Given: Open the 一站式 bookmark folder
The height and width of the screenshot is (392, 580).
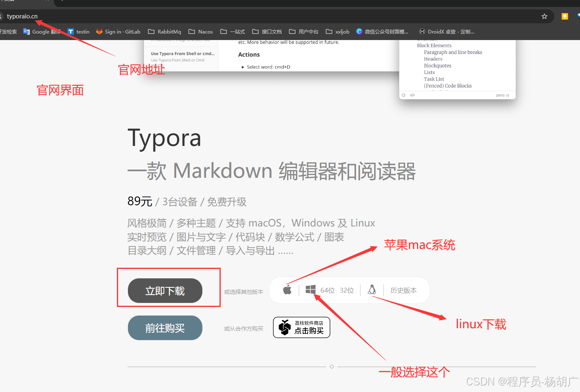Looking at the screenshot, I should tap(233, 31).
